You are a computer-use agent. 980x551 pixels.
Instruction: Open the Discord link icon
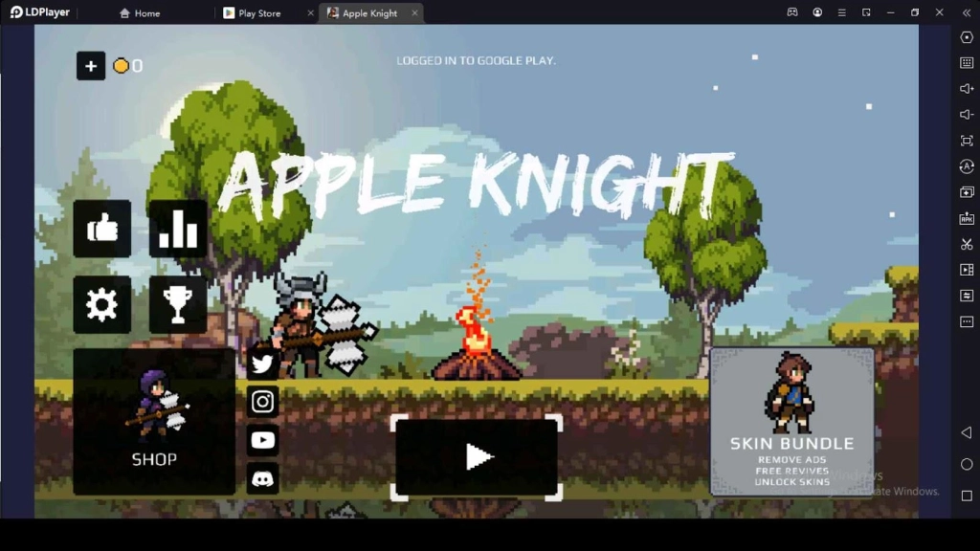pos(262,478)
